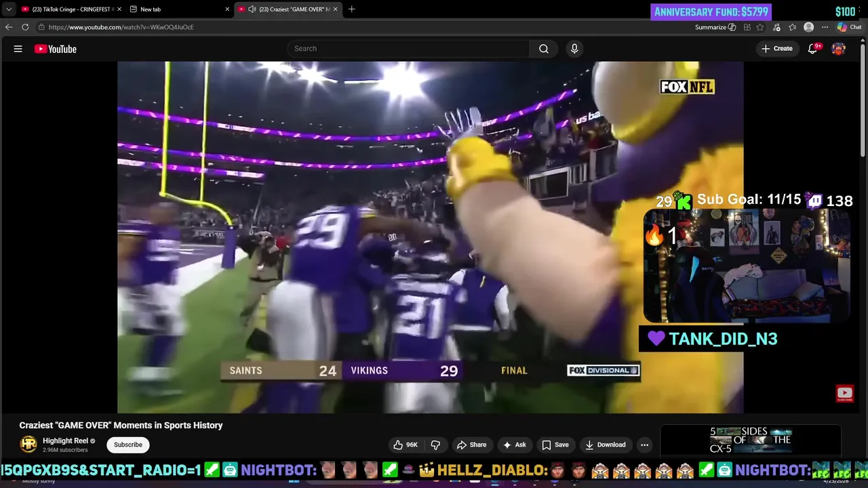Open YouTube notifications bell
This screenshot has height=488, width=868.
coord(813,49)
